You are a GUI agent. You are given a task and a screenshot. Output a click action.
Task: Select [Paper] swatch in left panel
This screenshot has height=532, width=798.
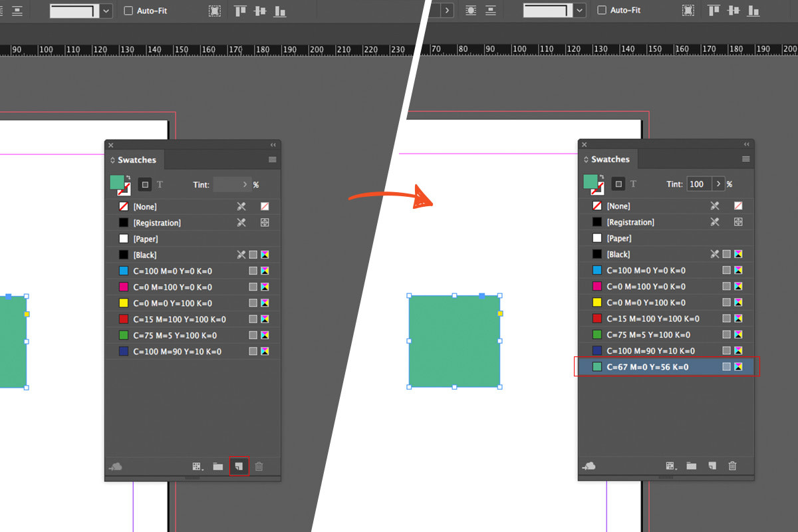point(193,239)
